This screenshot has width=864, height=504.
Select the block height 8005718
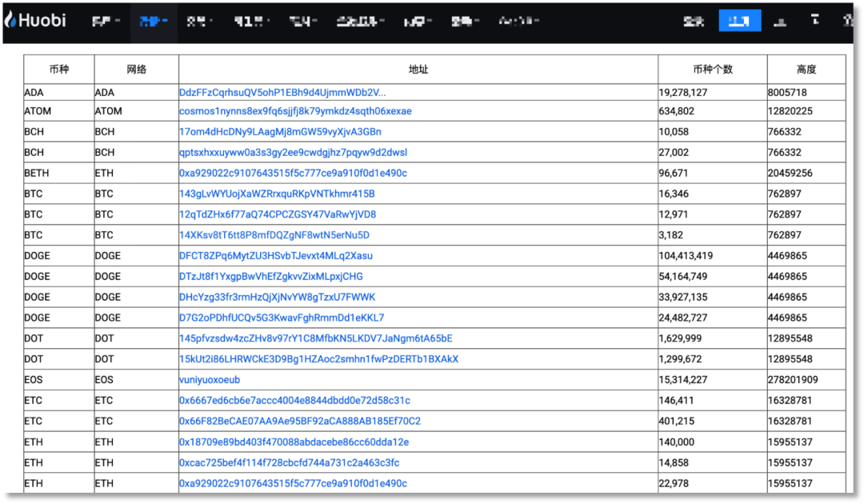click(787, 93)
